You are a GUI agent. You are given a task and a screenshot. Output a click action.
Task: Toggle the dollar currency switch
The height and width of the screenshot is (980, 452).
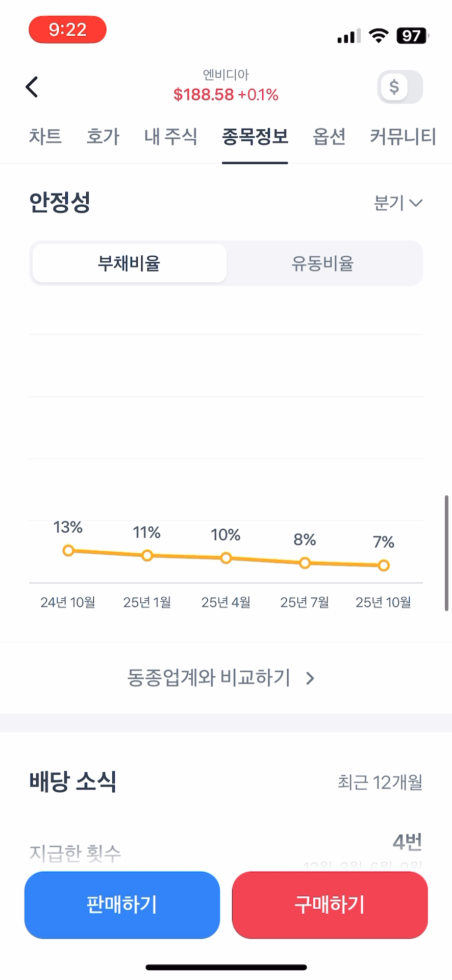point(400,87)
